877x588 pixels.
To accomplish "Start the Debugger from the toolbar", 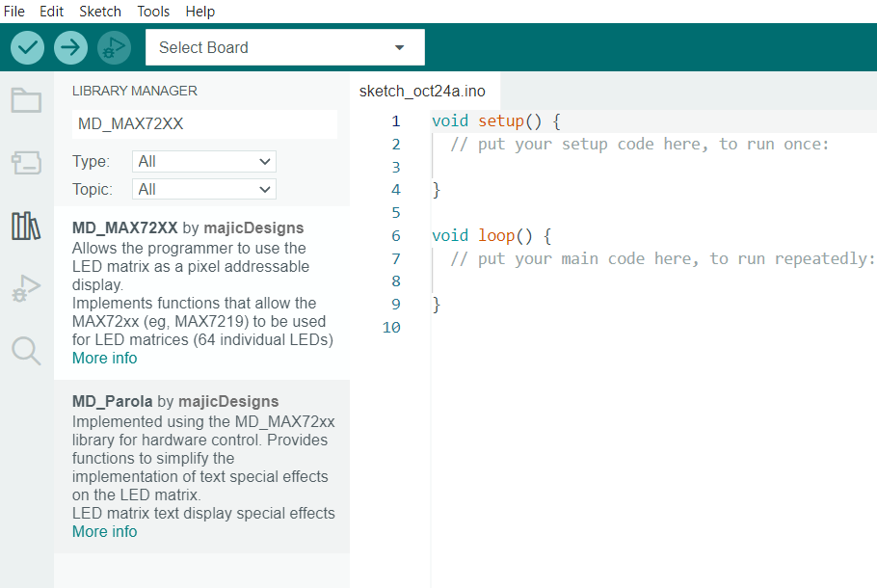I will [113, 47].
